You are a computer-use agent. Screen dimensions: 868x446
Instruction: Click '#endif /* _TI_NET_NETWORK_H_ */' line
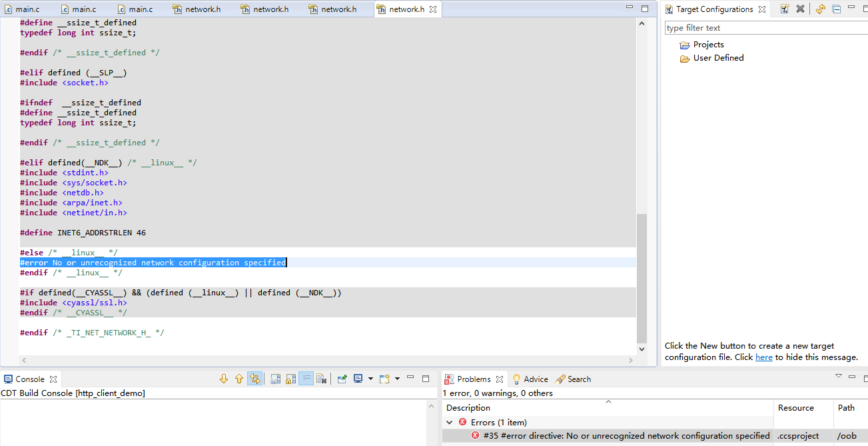(92, 333)
